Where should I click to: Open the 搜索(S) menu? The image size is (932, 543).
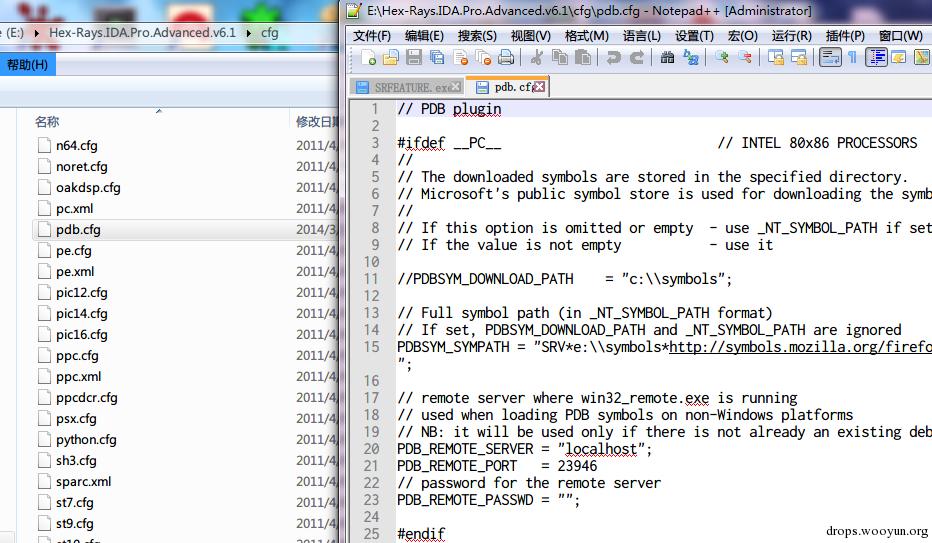click(x=477, y=35)
